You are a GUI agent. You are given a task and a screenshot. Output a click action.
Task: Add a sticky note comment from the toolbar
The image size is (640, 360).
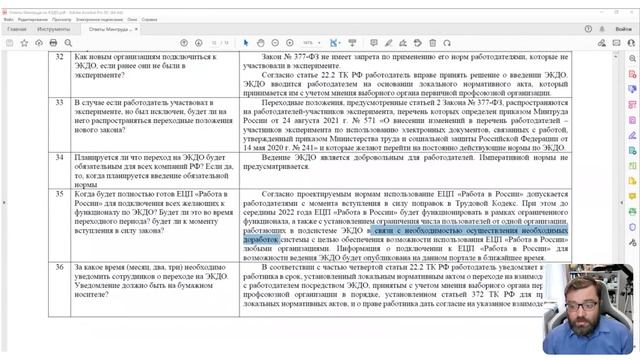[373, 43]
